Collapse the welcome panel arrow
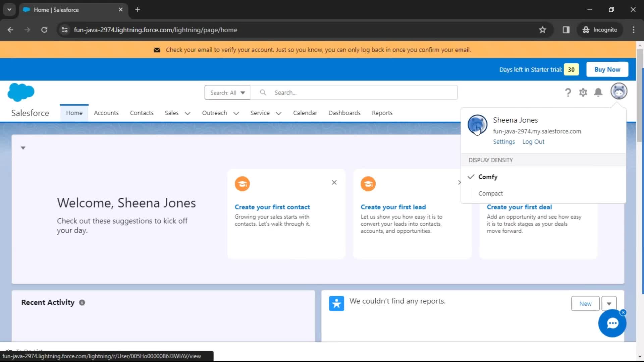644x362 pixels. click(x=23, y=148)
